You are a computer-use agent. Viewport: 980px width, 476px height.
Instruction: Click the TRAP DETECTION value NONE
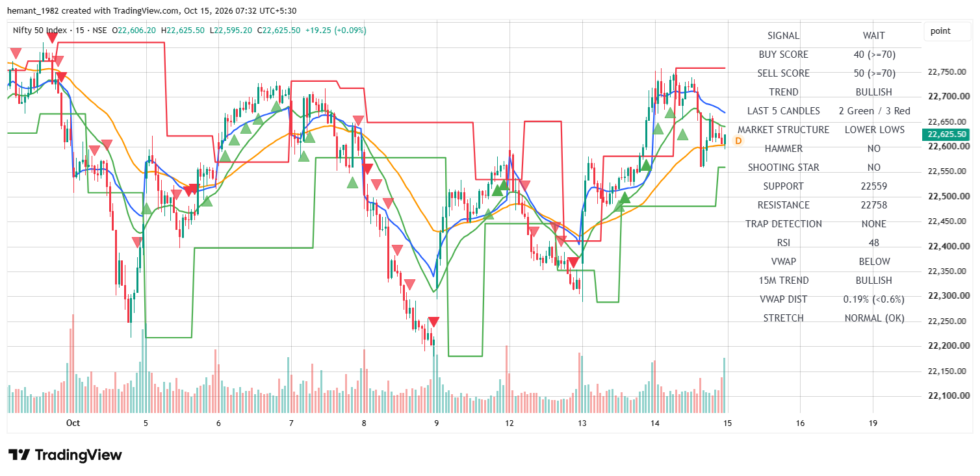(873, 224)
